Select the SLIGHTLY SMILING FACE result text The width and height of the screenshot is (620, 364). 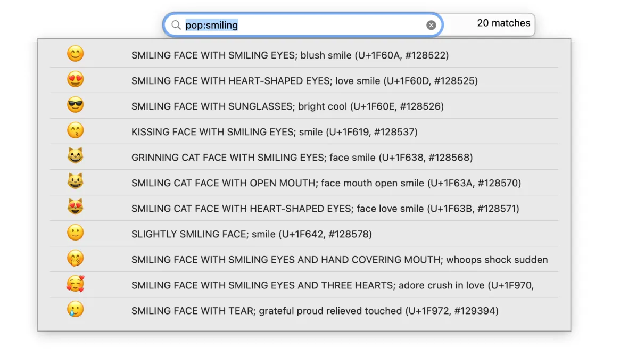(x=251, y=234)
